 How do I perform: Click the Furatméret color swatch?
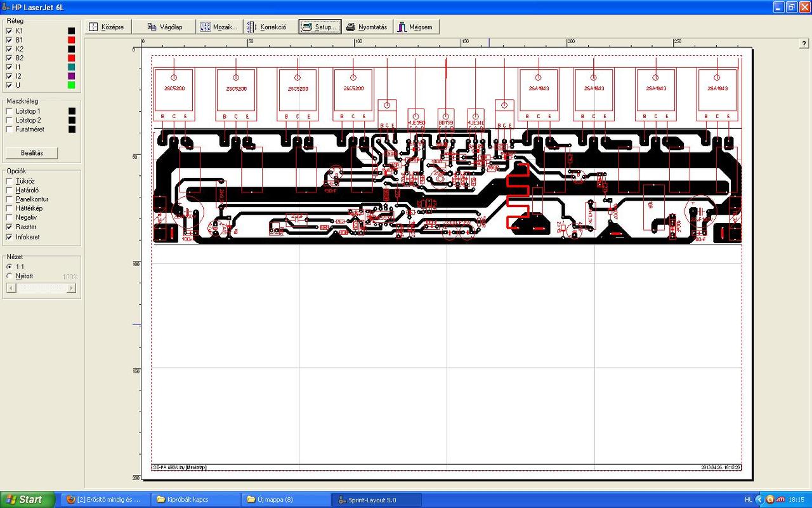[x=72, y=129]
